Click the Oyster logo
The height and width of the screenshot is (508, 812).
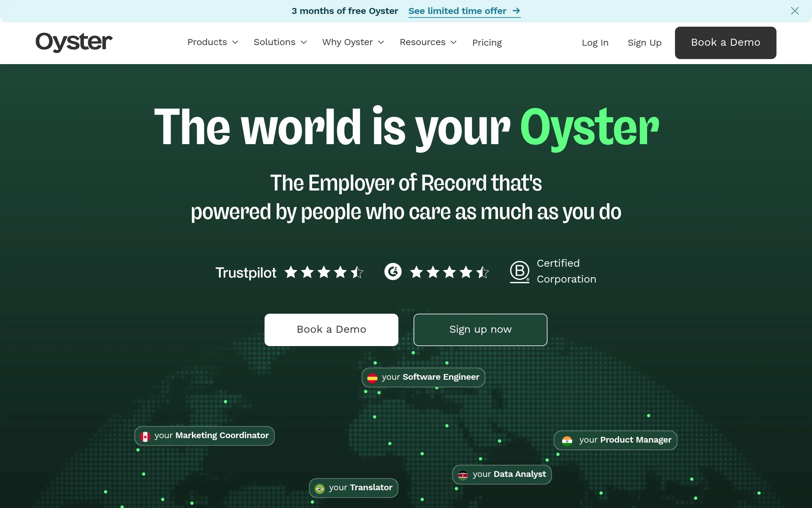coord(74,42)
